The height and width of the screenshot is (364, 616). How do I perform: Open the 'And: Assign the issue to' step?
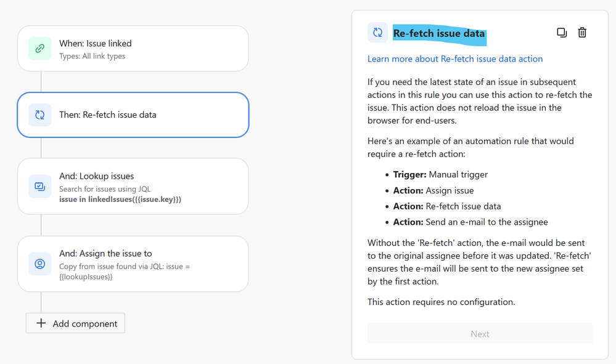click(133, 264)
